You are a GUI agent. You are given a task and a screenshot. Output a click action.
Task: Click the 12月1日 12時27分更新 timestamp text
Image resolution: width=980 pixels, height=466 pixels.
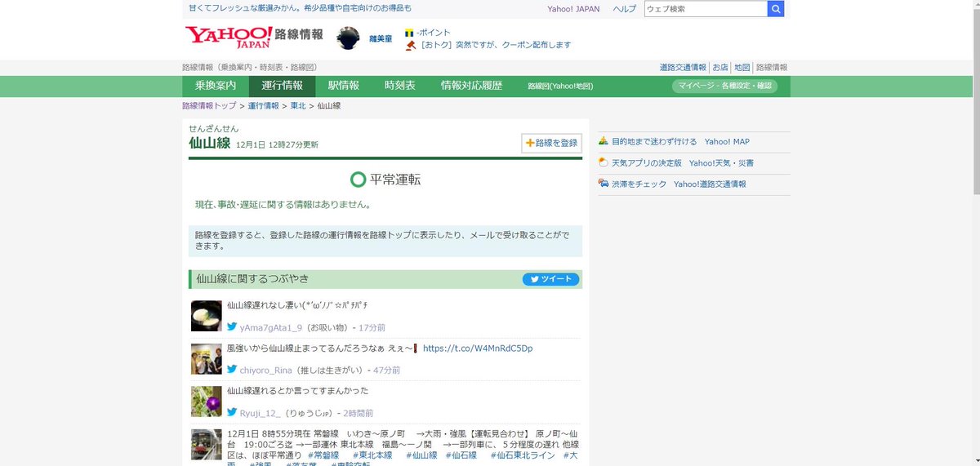[277, 144]
